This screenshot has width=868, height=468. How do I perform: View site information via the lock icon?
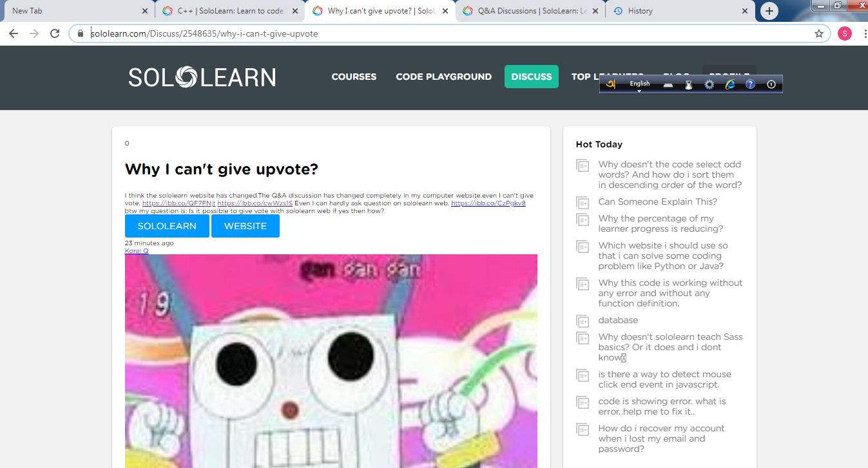(x=81, y=33)
